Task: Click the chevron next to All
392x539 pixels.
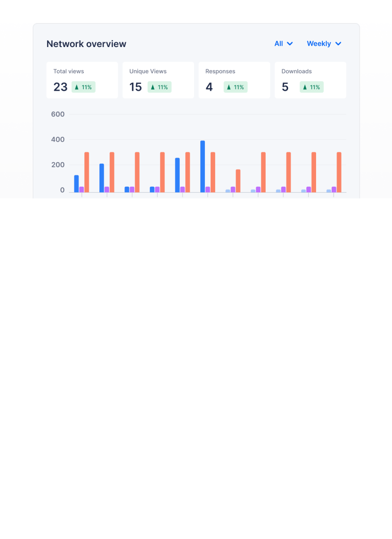Action: (290, 44)
